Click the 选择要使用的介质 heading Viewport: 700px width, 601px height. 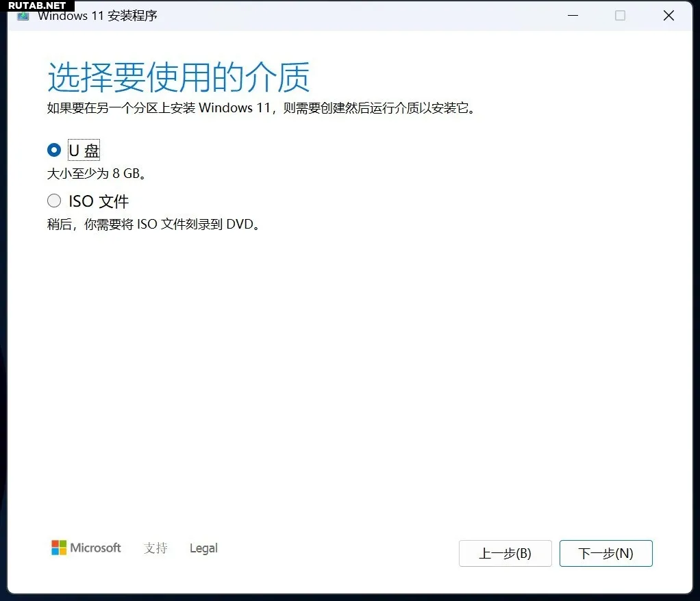179,77
